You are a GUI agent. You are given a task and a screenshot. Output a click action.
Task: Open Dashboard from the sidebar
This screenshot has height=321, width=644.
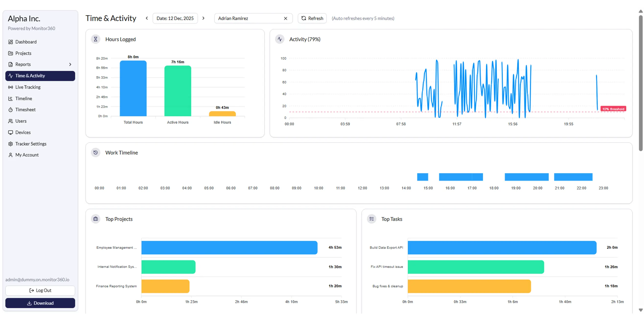(26, 42)
